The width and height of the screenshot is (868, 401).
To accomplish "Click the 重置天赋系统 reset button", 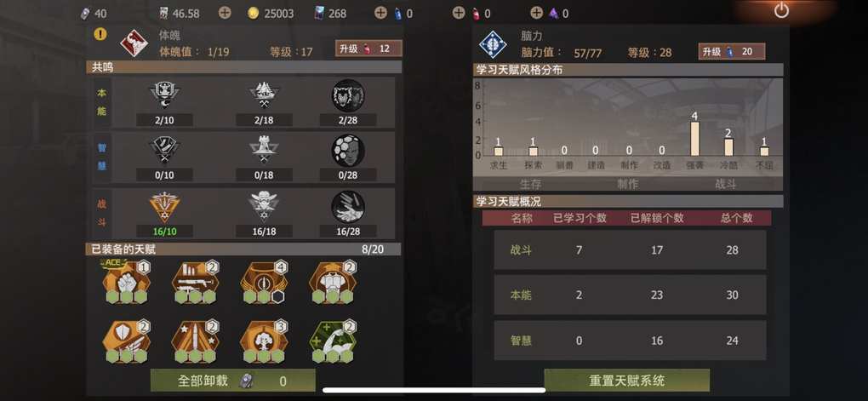I will 626,381.
